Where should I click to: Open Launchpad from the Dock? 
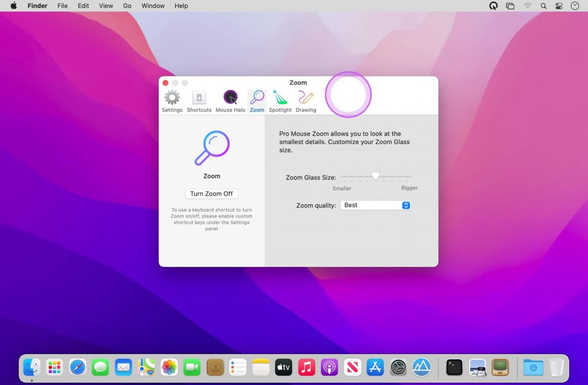click(x=55, y=367)
